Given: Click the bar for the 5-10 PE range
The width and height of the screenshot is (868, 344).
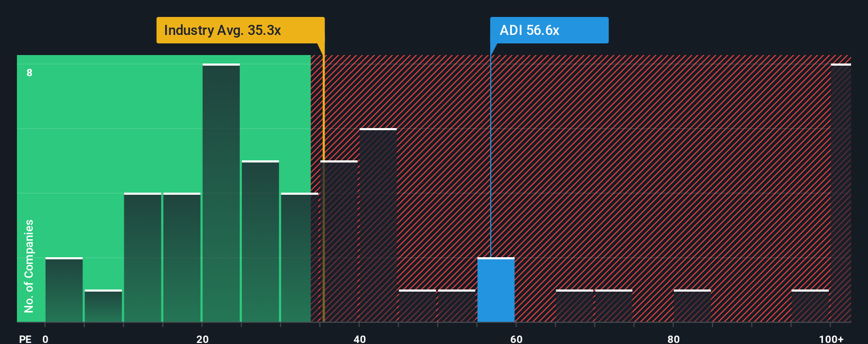Looking at the screenshot, I should pyautogui.click(x=103, y=306).
